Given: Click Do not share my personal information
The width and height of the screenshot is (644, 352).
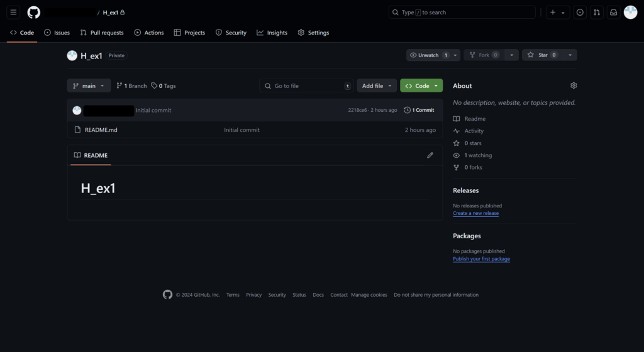Looking at the screenshot, I should pos(436,295).
